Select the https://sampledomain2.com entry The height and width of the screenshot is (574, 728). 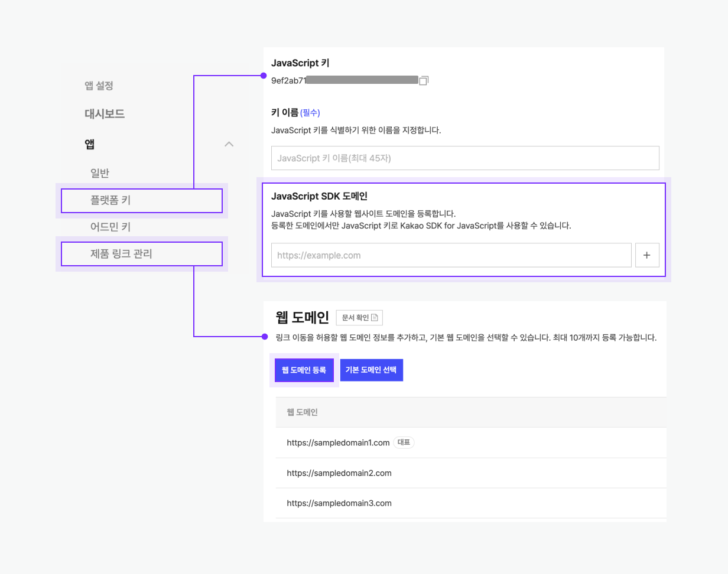(x=338, y=472)
